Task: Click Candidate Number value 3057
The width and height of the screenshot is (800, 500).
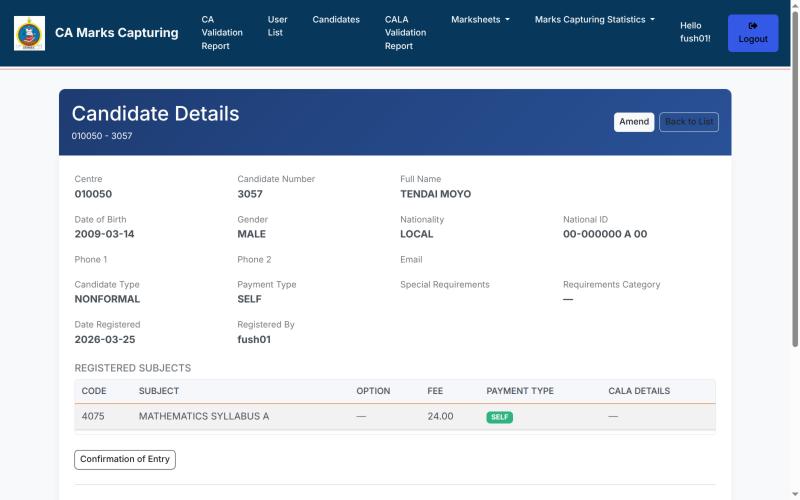Action: pos(250,194)
